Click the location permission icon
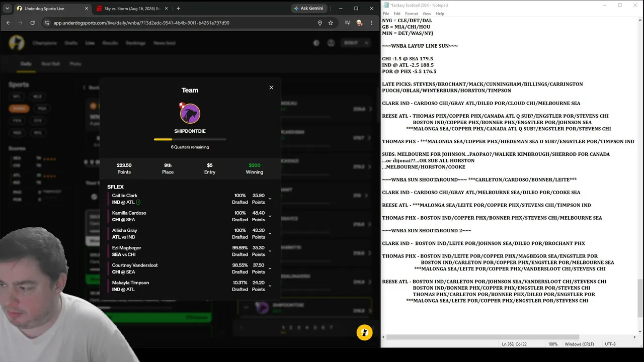This screenshot has height=362, width=644. pyautogui.click(x=320, y=23)
